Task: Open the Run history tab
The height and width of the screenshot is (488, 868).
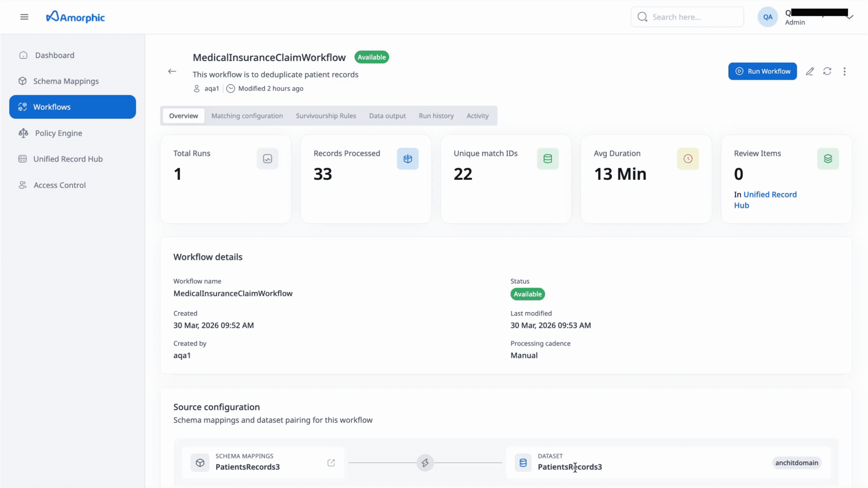Action: point(436,116)
